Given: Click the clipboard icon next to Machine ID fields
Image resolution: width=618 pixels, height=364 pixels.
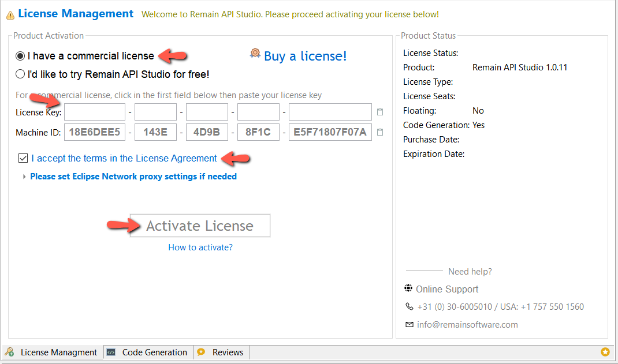Looking at the screenshot, I should pyautogui.click(x=380, y=132).
